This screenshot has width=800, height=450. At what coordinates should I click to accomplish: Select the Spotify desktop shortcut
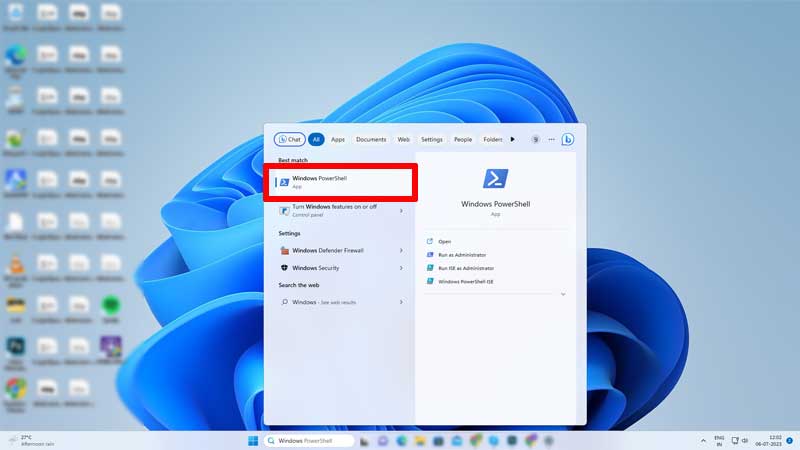(x=111, y=310)
